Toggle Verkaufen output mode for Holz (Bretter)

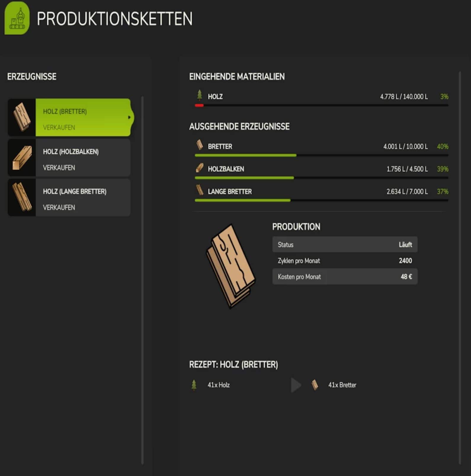(x=59, y=128)
